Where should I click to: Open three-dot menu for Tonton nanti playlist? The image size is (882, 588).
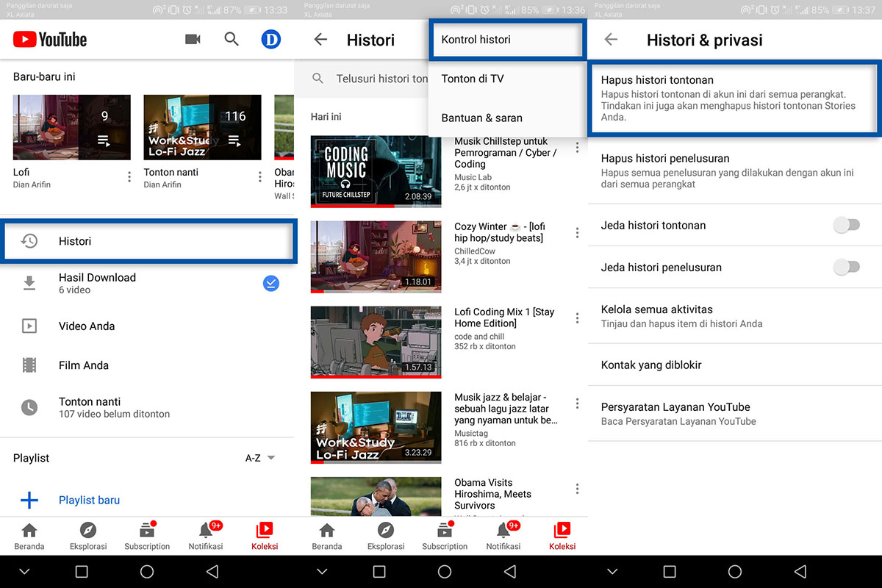tap(259, 176)
